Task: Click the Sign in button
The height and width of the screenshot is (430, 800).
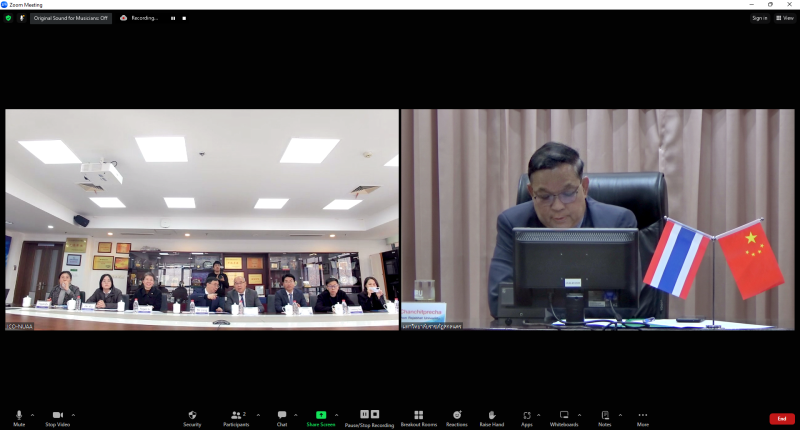Action: (x=759, y=18)
